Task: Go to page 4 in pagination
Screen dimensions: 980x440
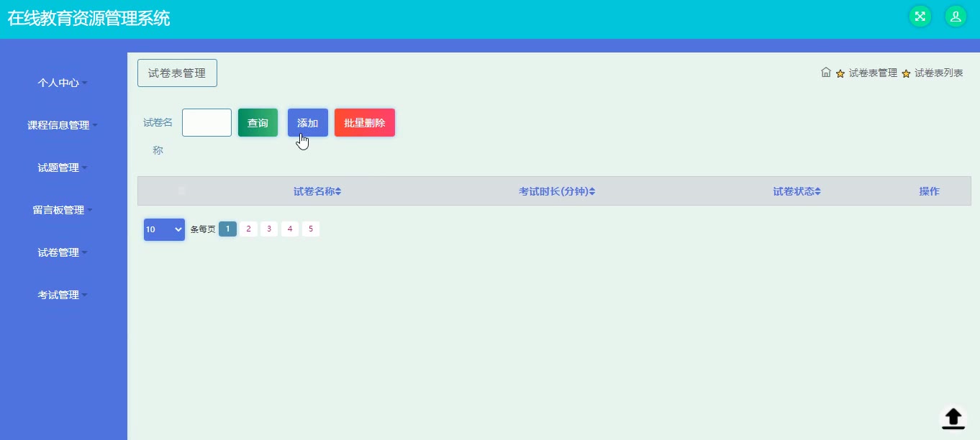Action: pyautogui.click(x=290, y=229)
